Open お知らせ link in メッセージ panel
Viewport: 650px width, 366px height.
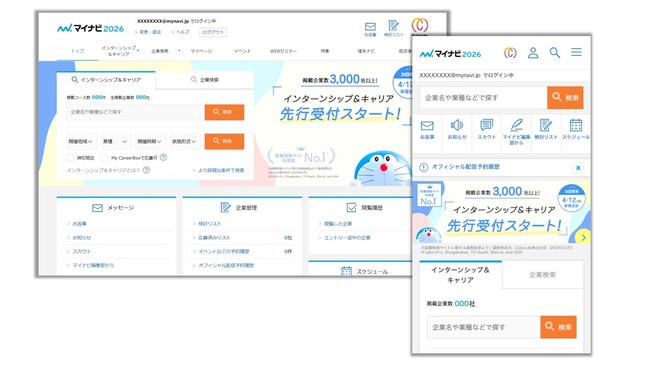pos(82,238)
